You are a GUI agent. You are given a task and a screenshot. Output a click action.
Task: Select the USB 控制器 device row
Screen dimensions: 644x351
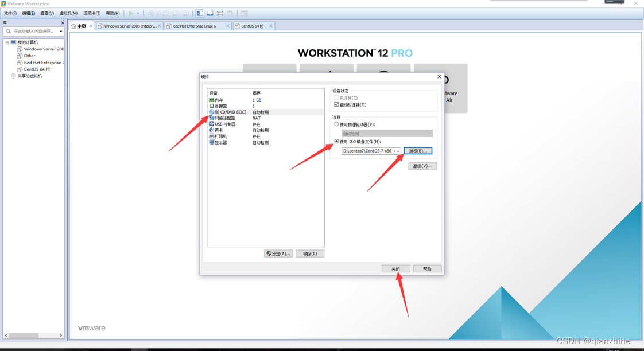tap(265, 124)
